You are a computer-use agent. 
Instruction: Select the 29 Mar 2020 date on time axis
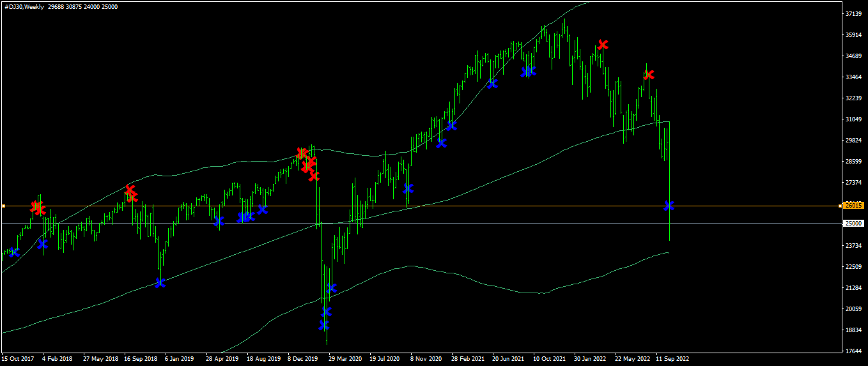[345, 359]
